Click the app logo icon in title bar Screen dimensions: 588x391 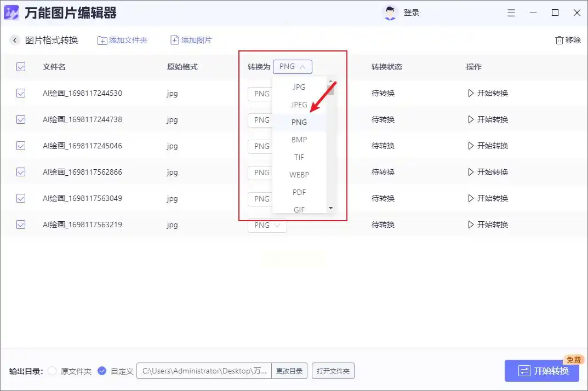[x=12, y=13]
